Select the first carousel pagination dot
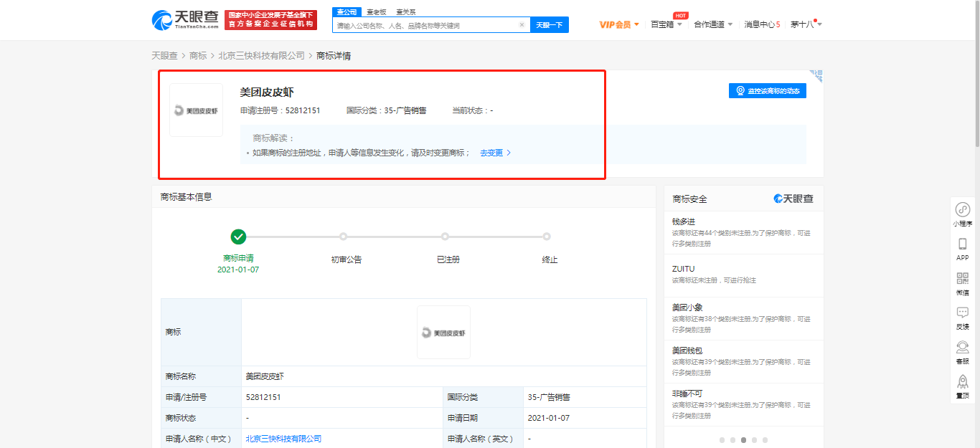The image size is (980, 448). (722, 439)
